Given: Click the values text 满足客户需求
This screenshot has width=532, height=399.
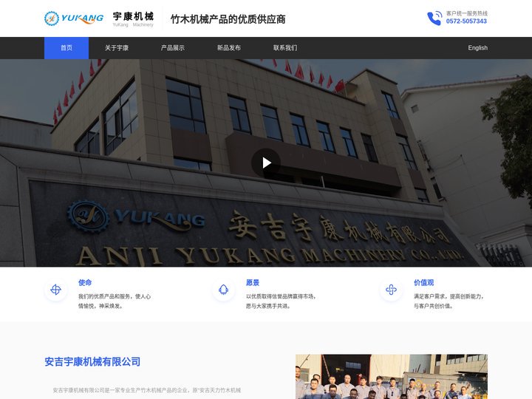Looking at the screenshot, I should pyautogui.click(x=429, y=296).
